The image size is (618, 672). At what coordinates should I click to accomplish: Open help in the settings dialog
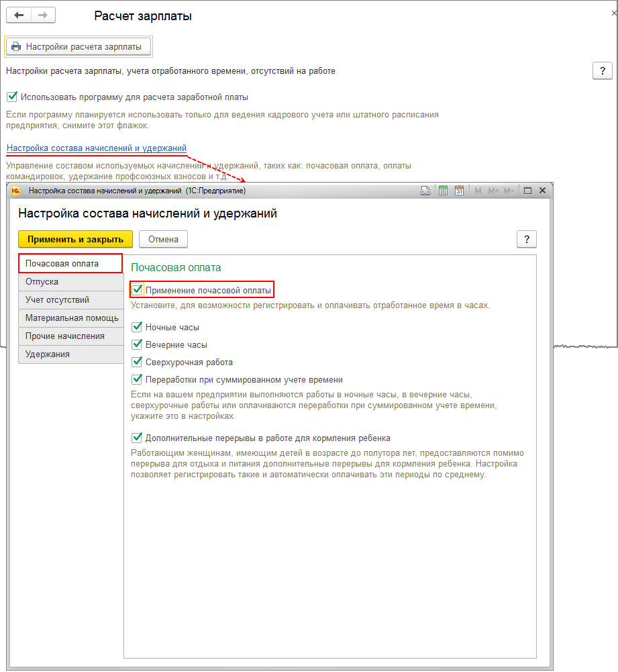click(x=527, y=239)
